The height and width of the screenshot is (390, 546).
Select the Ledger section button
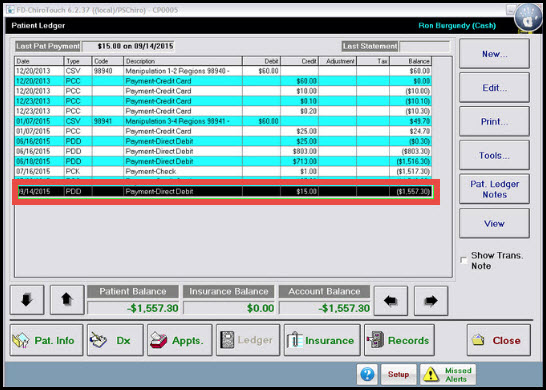[x=248, y=340]
